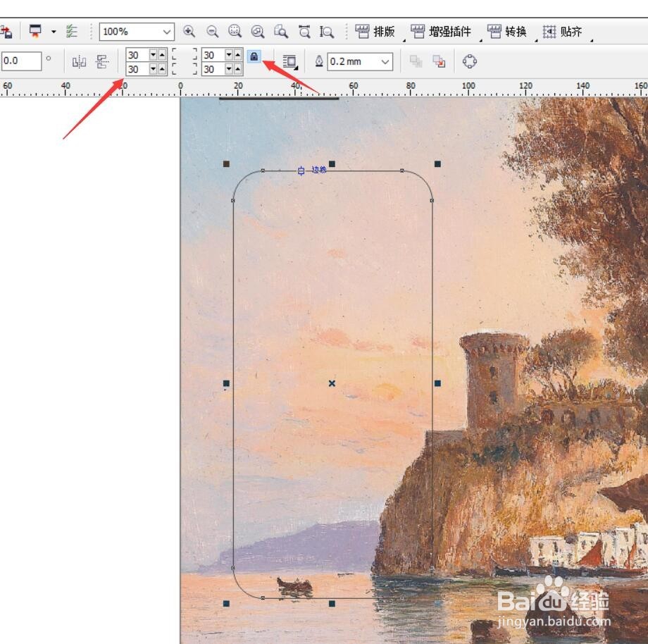
Task: Click the Zoom In magnifier icon
Action: pos(189,32)
